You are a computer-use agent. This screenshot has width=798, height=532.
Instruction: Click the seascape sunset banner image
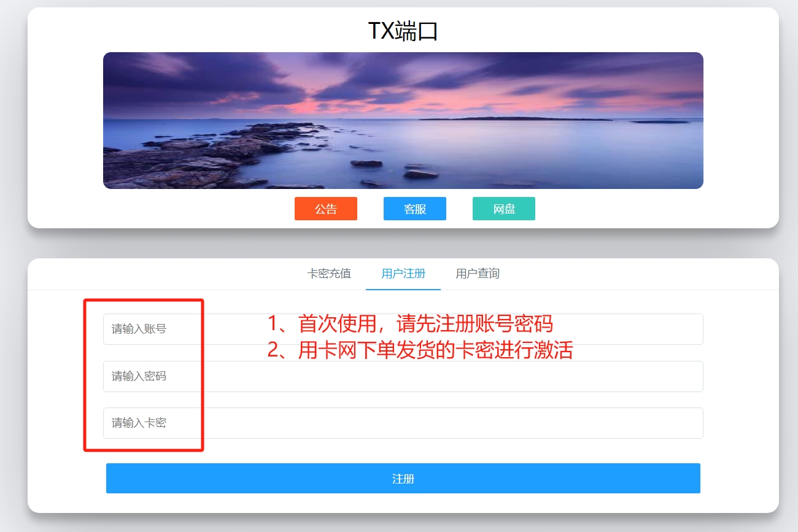click(x=403, y=120)
